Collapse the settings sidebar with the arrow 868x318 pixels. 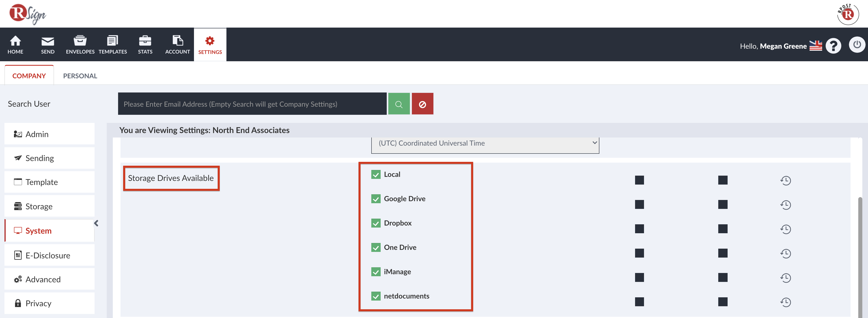click(96, 223)
